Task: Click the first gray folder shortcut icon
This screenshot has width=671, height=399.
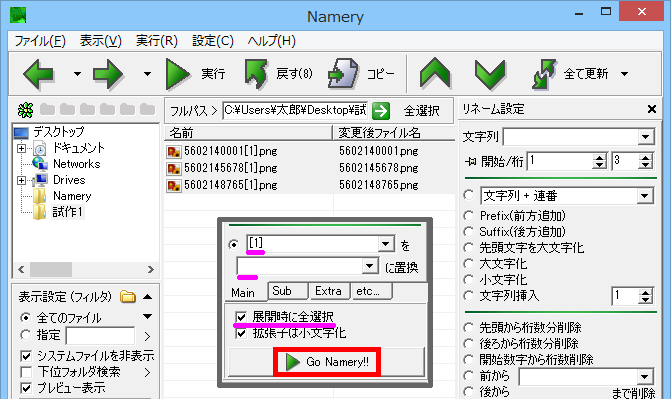Action: tap(48, 109)
